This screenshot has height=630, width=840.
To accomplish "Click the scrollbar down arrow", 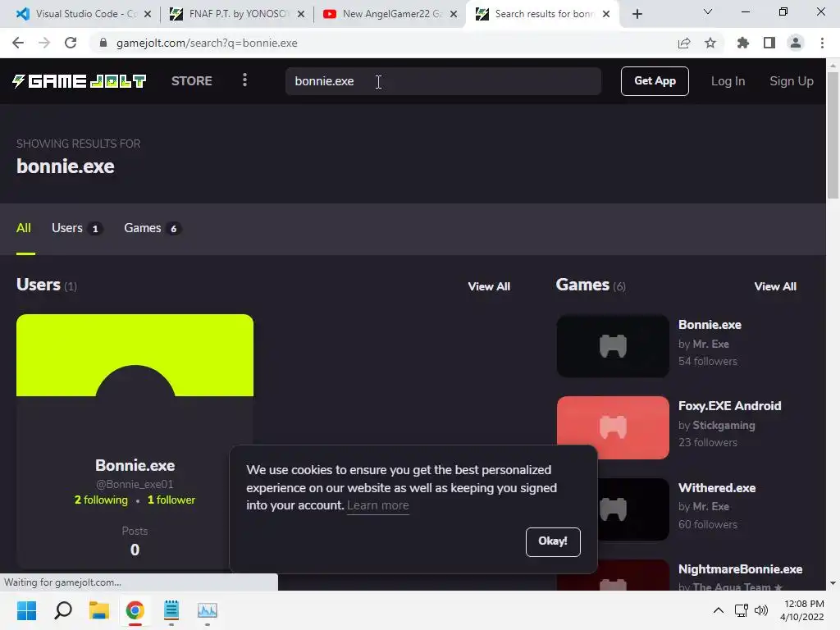I will point(833,583).
